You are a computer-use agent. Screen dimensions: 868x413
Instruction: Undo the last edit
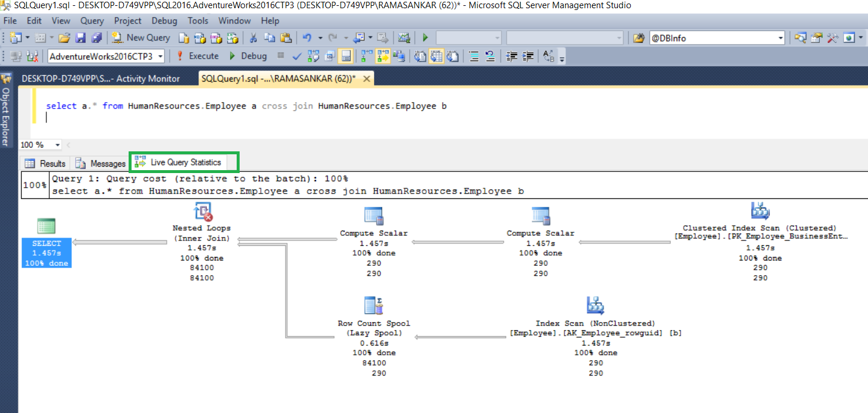307,38
